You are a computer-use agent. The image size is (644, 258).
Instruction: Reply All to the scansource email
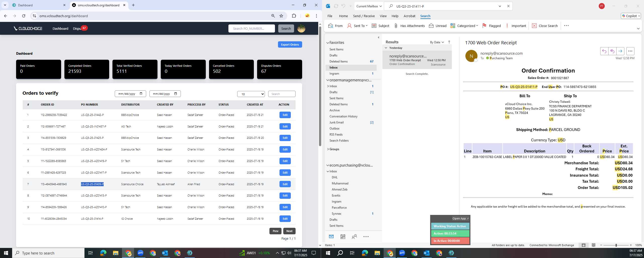tap(612, 51)
